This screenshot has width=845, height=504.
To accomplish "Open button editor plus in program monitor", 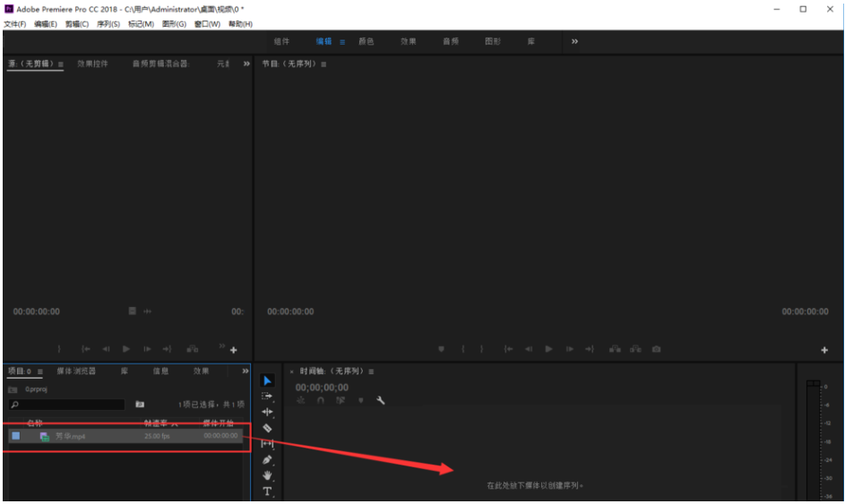I will [x=824, y=350].
